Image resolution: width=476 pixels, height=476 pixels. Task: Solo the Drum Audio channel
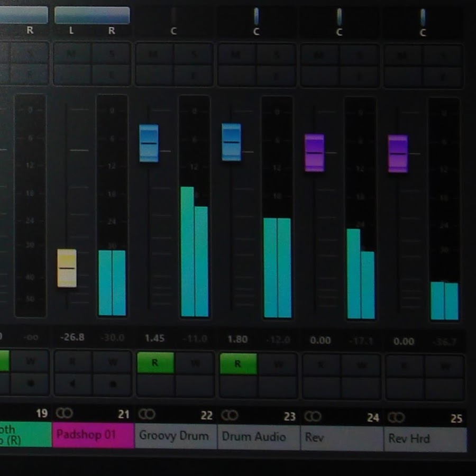coord(276,56)
